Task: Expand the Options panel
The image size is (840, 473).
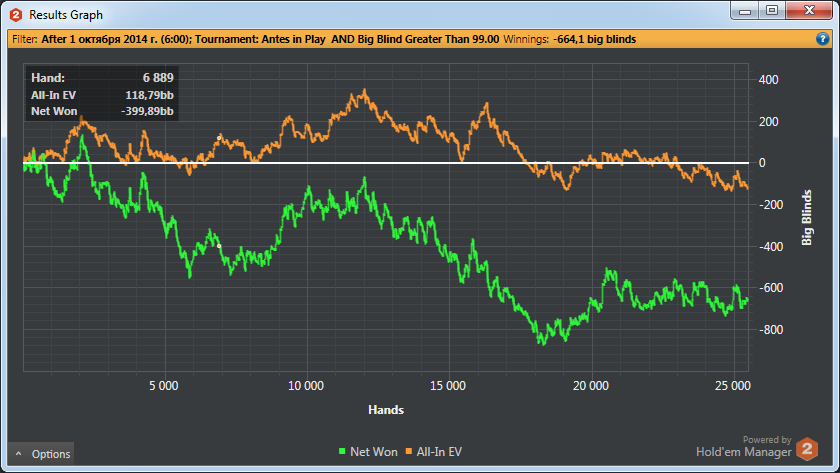Action: pyautogui.click(x=41, y=454)
